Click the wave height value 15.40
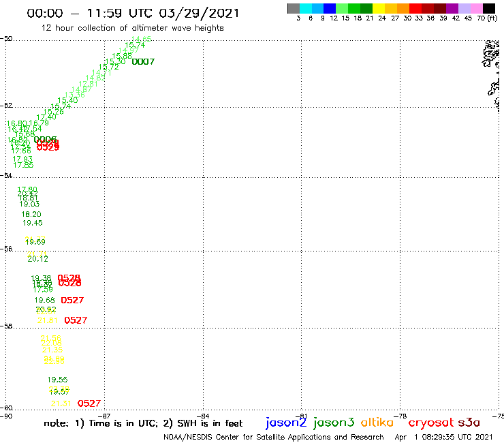This screenshot has width=504, height=443. point(67,100)
